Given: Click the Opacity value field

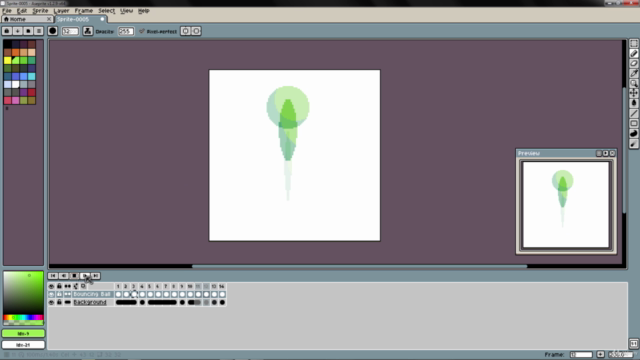Looking at the screenshot, I should [x=126, y=31].
